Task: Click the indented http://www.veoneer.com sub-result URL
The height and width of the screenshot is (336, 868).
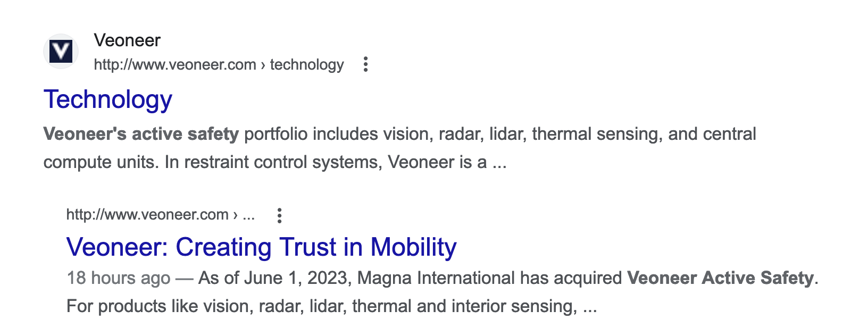Action: click(147, 215)
